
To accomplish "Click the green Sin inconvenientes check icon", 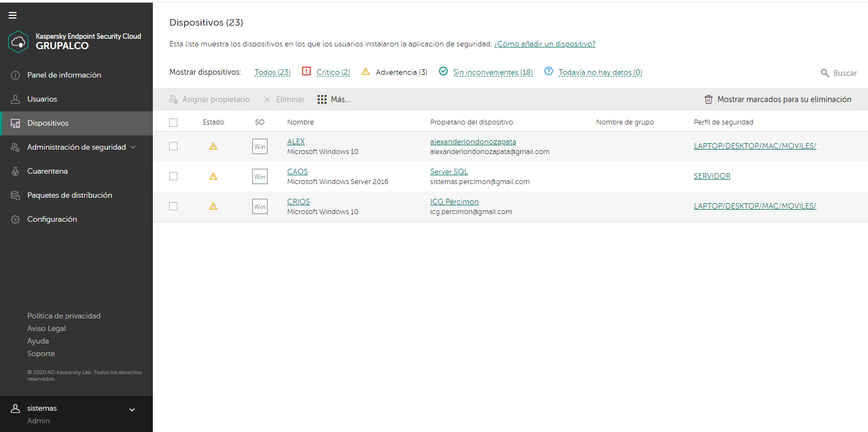I will [443, 71].
